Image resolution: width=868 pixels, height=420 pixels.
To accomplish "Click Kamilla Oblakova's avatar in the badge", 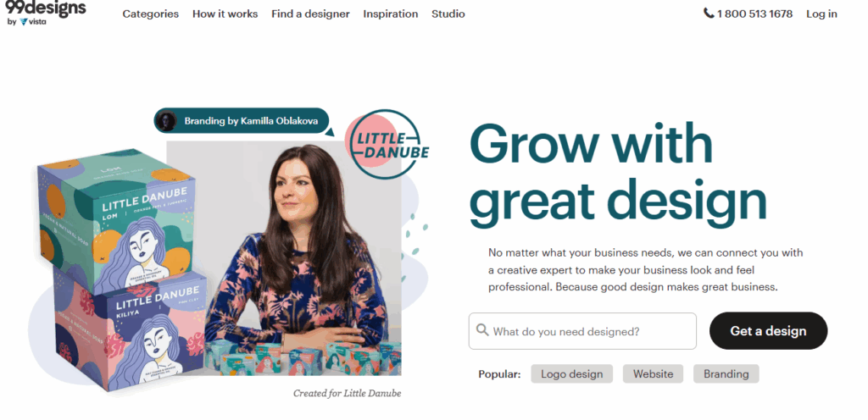I will (166, 121).
